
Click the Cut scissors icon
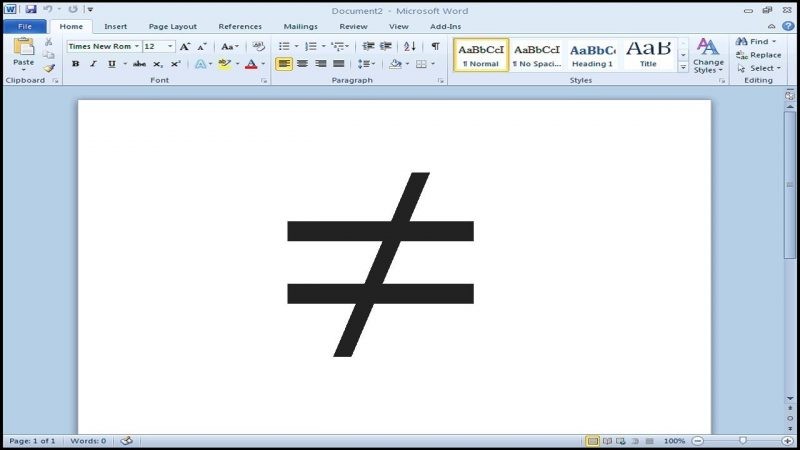tap(48, 42)
